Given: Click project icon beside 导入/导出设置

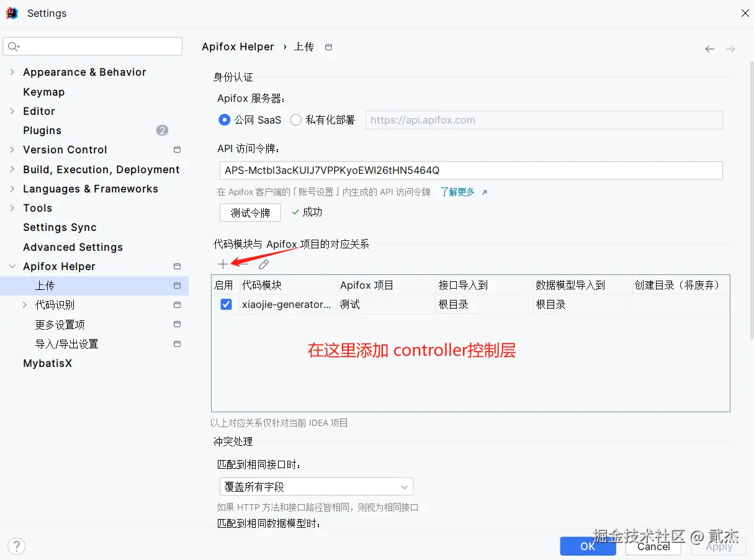Looking at the screenshot, I should pos(177,344).
